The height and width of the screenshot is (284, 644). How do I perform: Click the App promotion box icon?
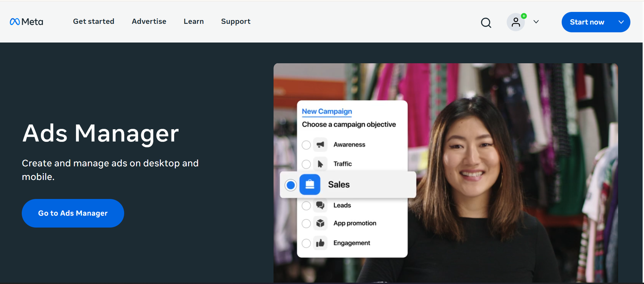click(320, 223)
